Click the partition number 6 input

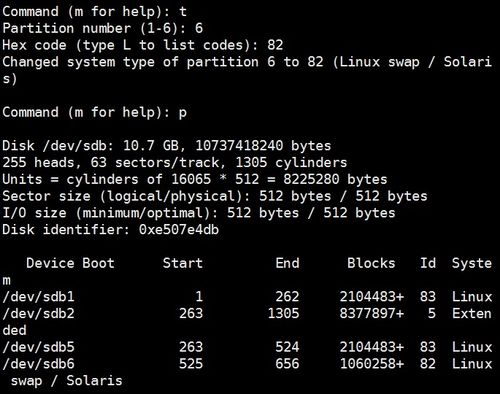coord(199,28)
